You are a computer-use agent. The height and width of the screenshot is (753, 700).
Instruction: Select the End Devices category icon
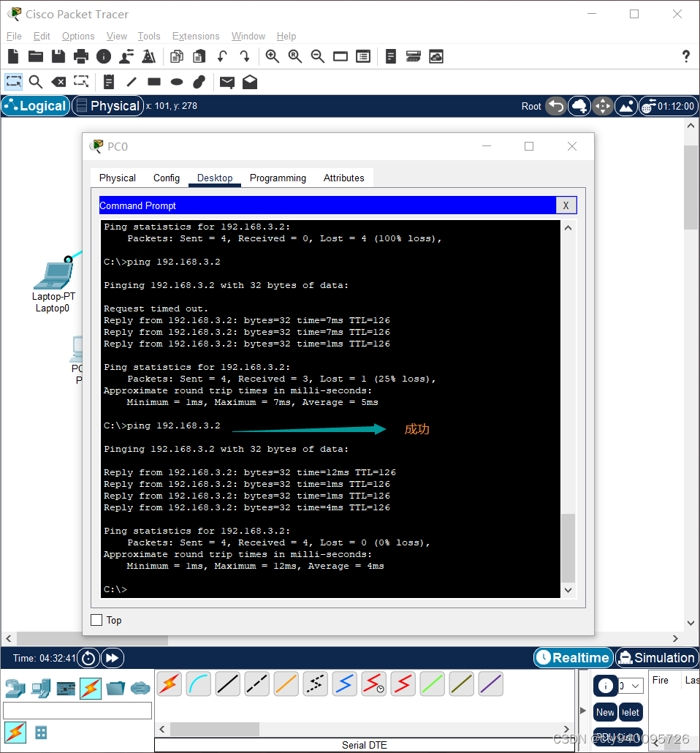click(x=41, y=689)
